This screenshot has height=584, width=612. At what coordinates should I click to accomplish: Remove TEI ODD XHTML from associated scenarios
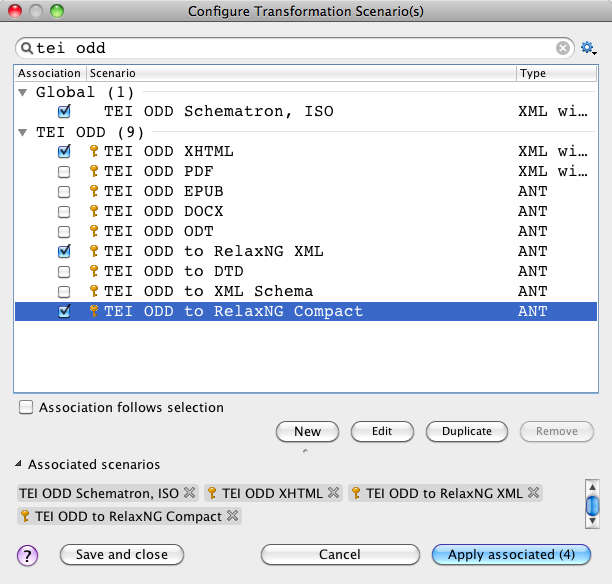pyautogui.click(x=333, y=493)
